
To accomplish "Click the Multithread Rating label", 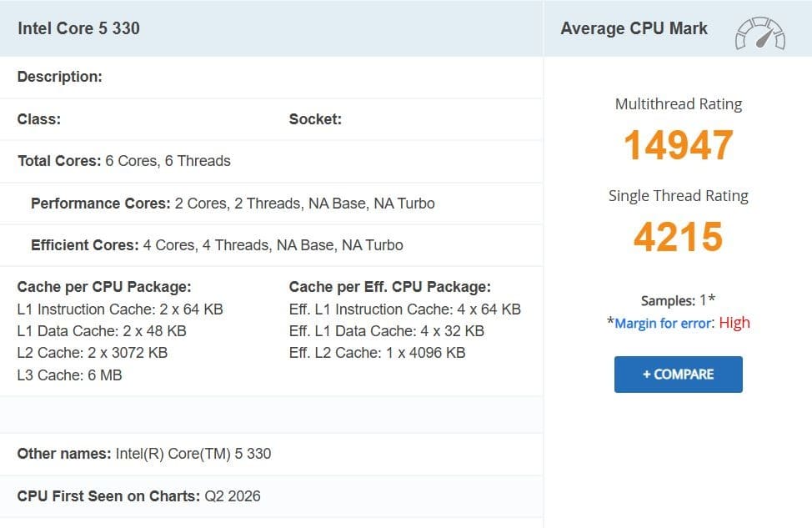I will click(678, 104).
